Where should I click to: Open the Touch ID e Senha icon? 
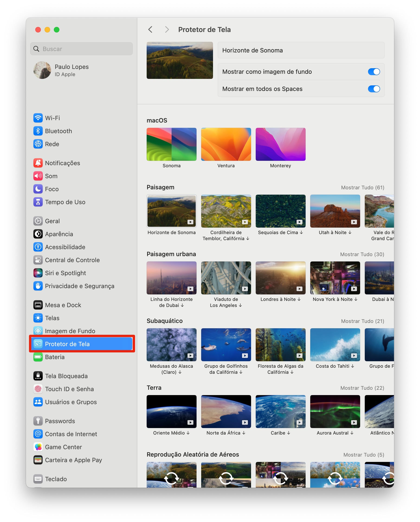coord(38,389)
